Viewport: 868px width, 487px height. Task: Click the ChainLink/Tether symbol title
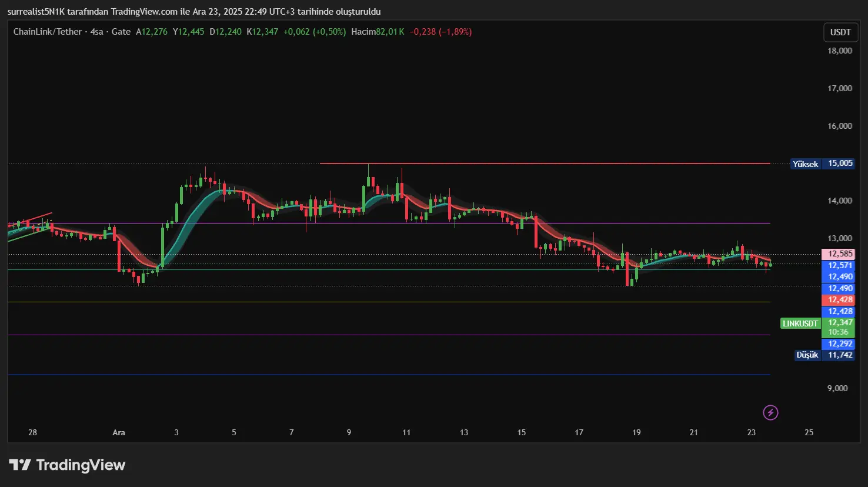[x=48, y=32]
